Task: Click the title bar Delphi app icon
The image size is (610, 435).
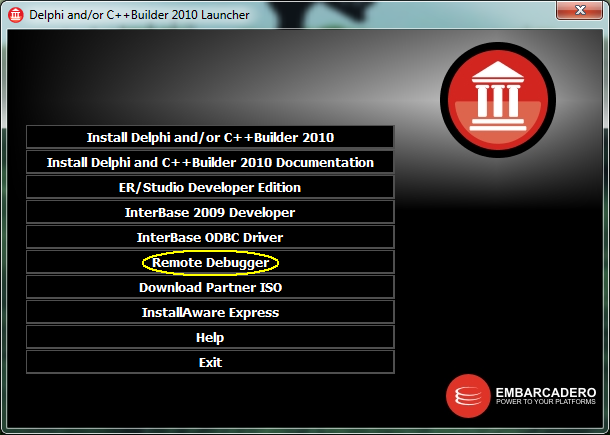Action: pos(16,15)
